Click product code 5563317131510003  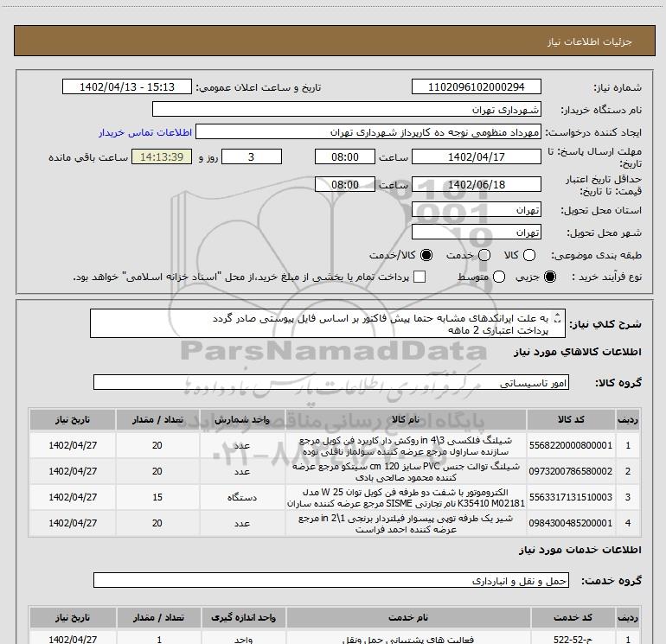[571, 497]
